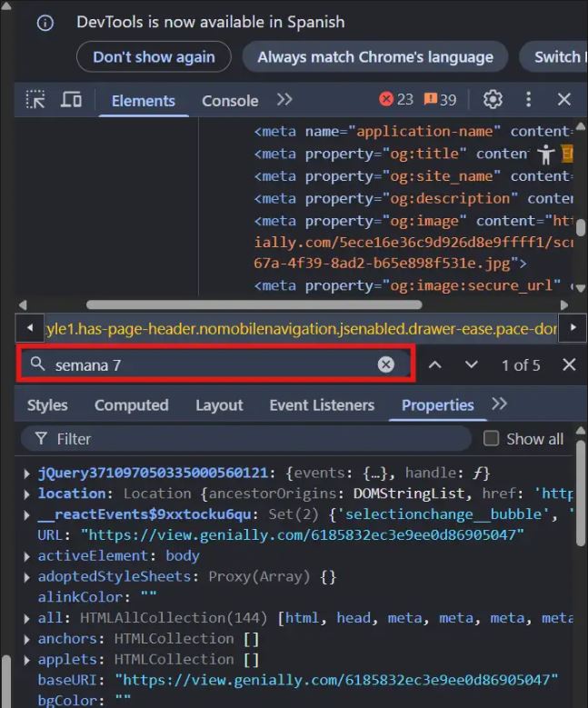Go to previous search result
588x708 pixels.
[x=435, y=364]
